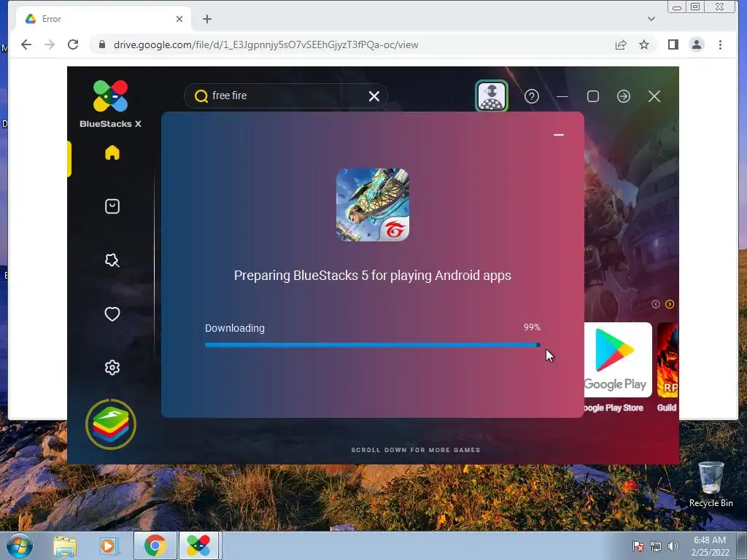The width and height of the screenshot is (747, 560).
Task: Launch the BlueStacks 5 player icon
Action: pyautogui.click(x=111, y=424)
